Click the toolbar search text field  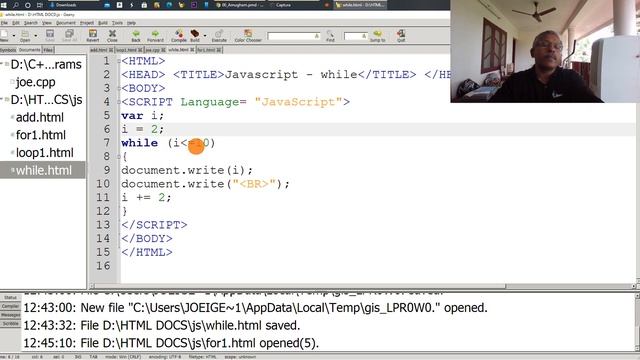coord(294,36)
